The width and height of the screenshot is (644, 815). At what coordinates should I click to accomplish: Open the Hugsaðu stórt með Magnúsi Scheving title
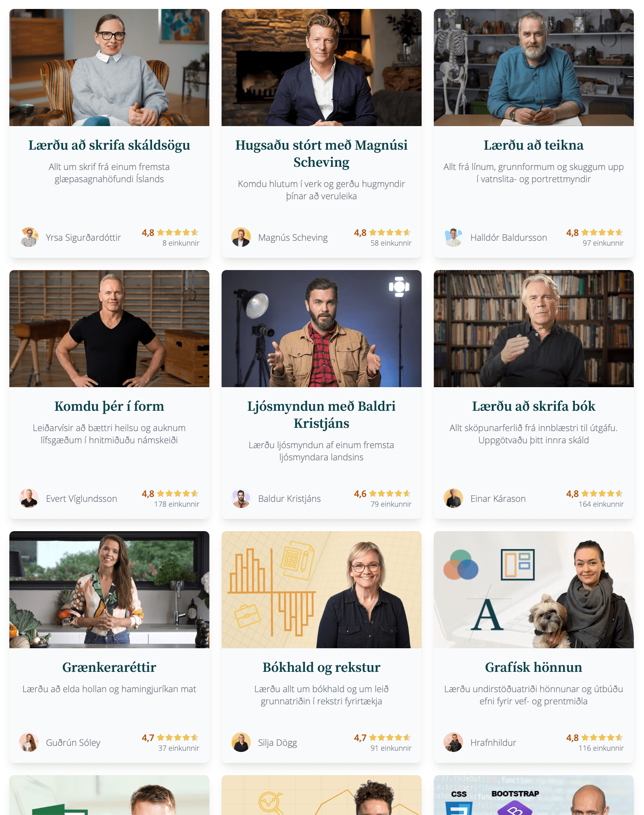322,153
